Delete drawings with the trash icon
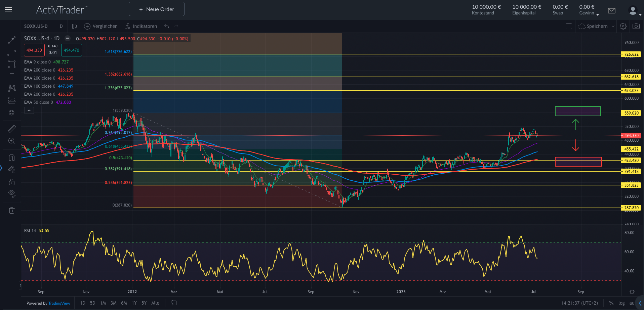644x310 pixels. (x=12, y=211)
